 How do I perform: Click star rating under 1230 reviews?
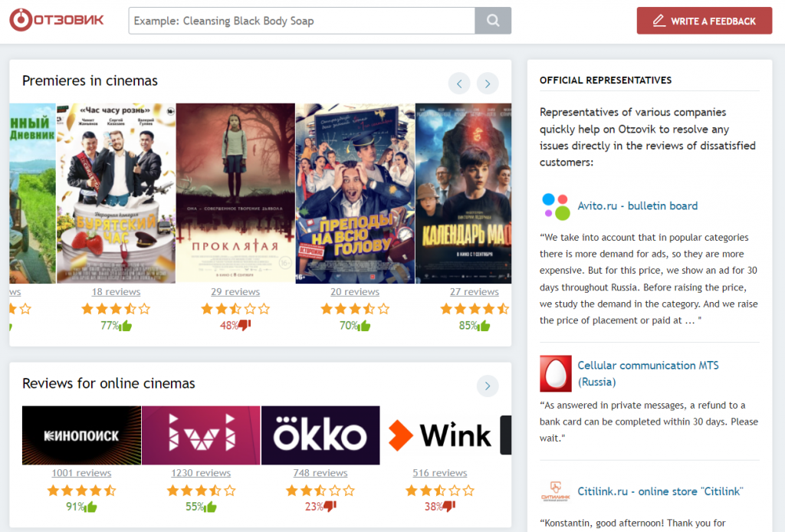pyautogui.click(x=201, y=491)
